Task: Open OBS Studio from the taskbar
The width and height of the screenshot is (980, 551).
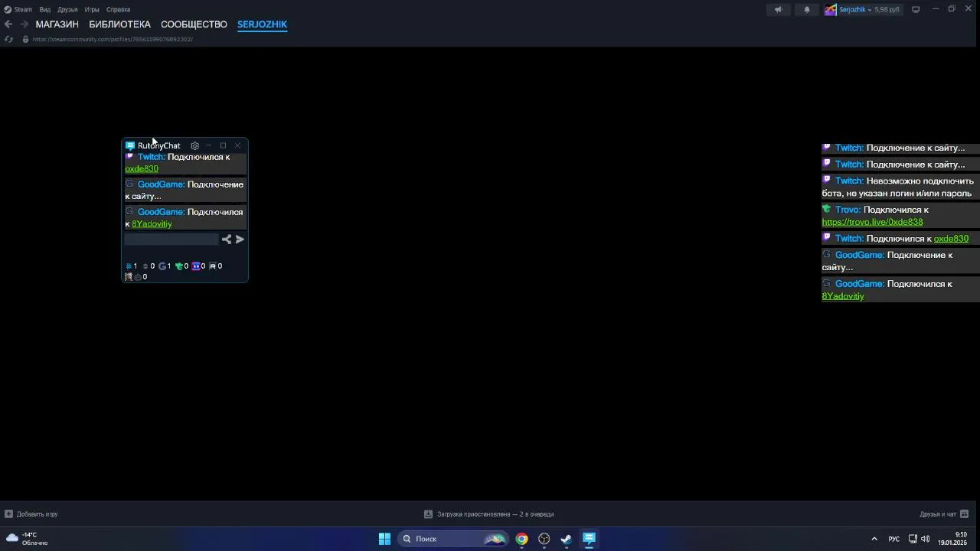Action: click(x=544, y=539)
